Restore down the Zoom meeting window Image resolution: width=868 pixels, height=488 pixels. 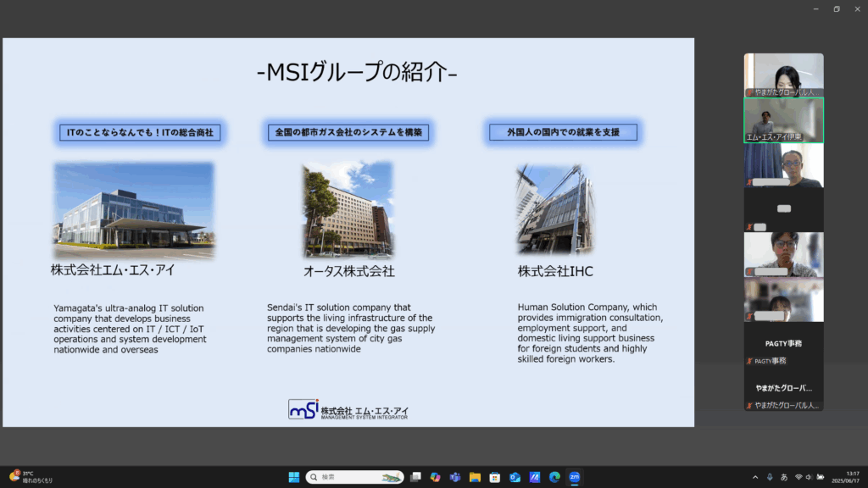[837, 8]
